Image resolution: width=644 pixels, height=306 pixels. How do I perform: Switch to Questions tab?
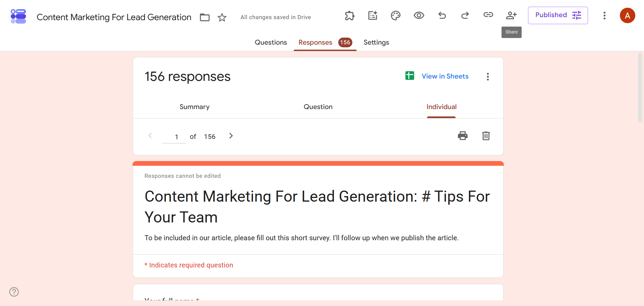click(271, 42)
